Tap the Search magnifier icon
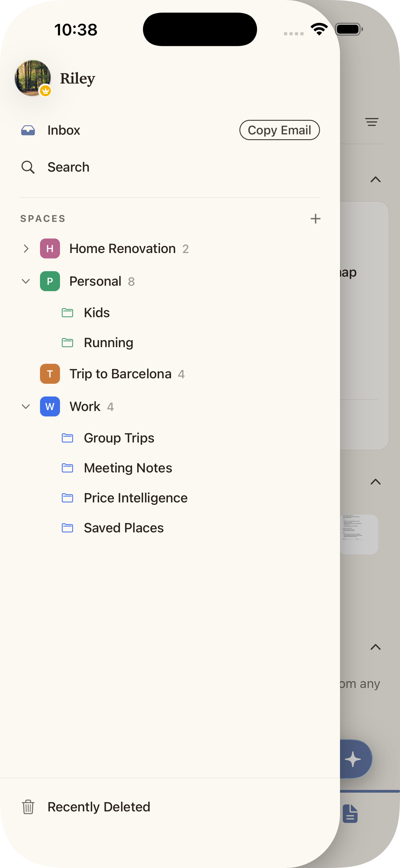 tap(28, 167)
